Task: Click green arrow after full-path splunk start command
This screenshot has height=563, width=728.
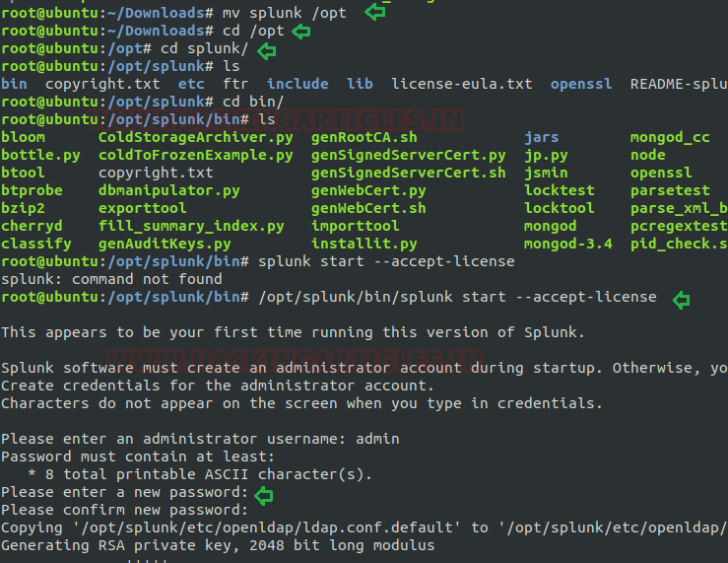Action: (679, 298)
